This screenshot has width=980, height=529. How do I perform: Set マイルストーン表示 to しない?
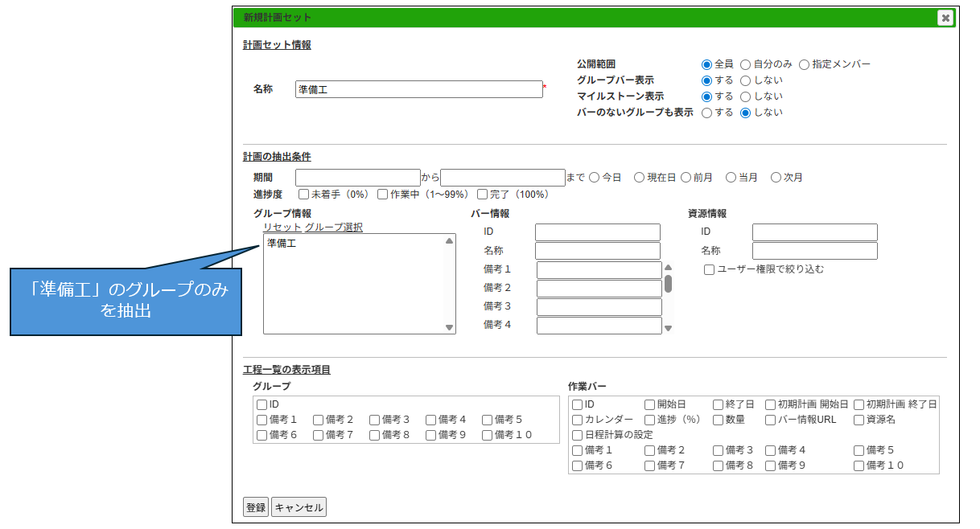tap(746, 96)
